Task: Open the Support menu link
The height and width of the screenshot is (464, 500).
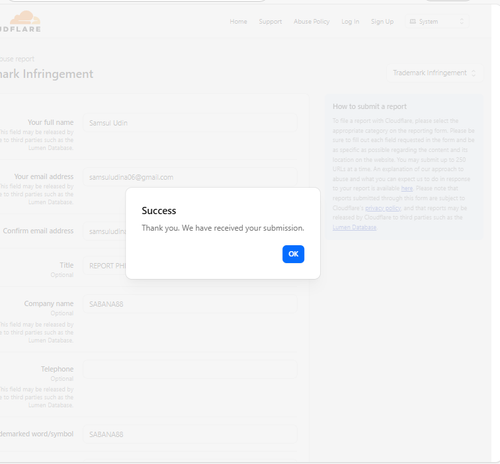Action: coord(270,22)
